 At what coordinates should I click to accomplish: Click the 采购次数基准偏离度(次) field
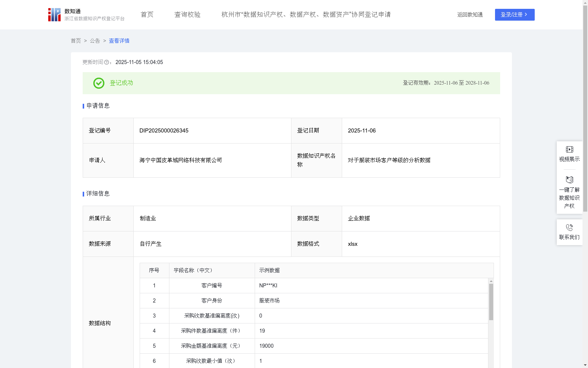(212, 316)
